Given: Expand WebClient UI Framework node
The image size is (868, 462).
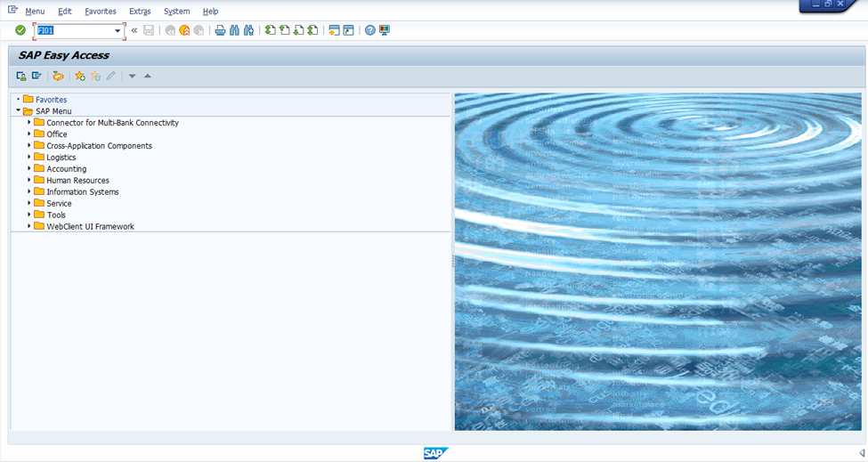Looking at the screenshot, I should pyautogui.click(x=28, y=226).
